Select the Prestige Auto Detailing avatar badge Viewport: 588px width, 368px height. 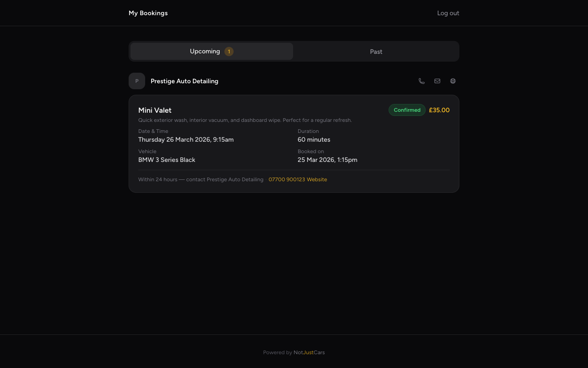click(137, 81)
